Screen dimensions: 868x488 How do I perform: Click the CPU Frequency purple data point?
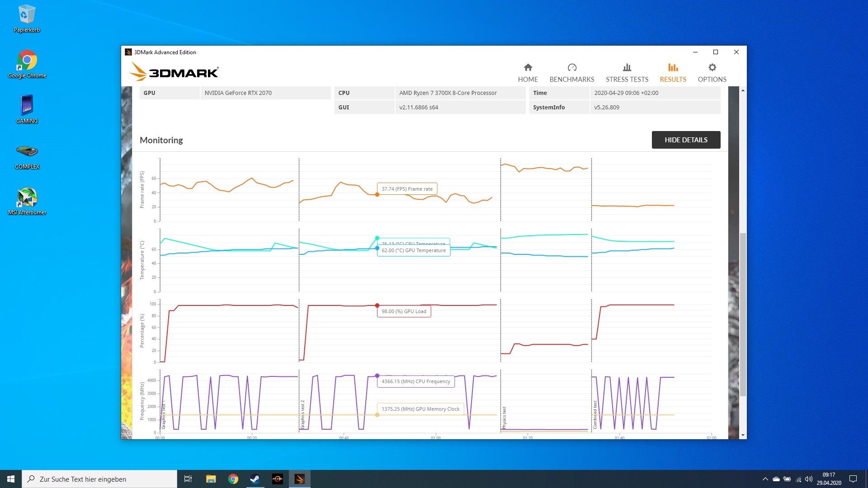[x=377, y=376]
